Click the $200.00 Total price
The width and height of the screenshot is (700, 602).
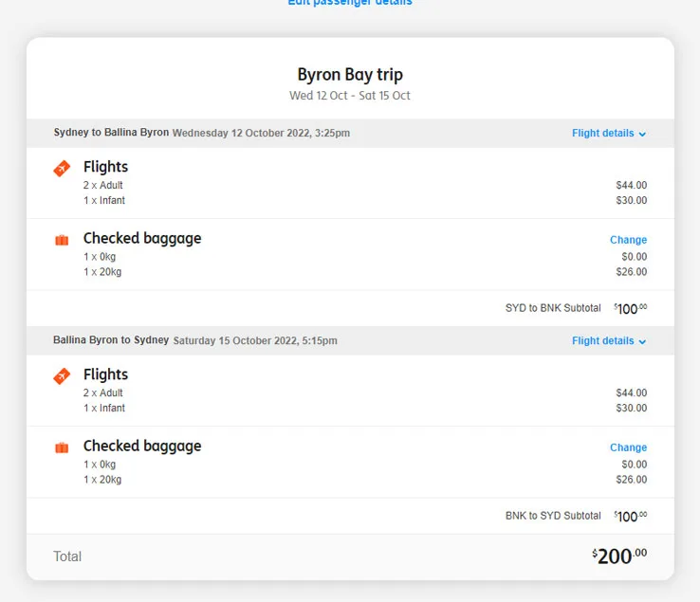click(619, 556)
